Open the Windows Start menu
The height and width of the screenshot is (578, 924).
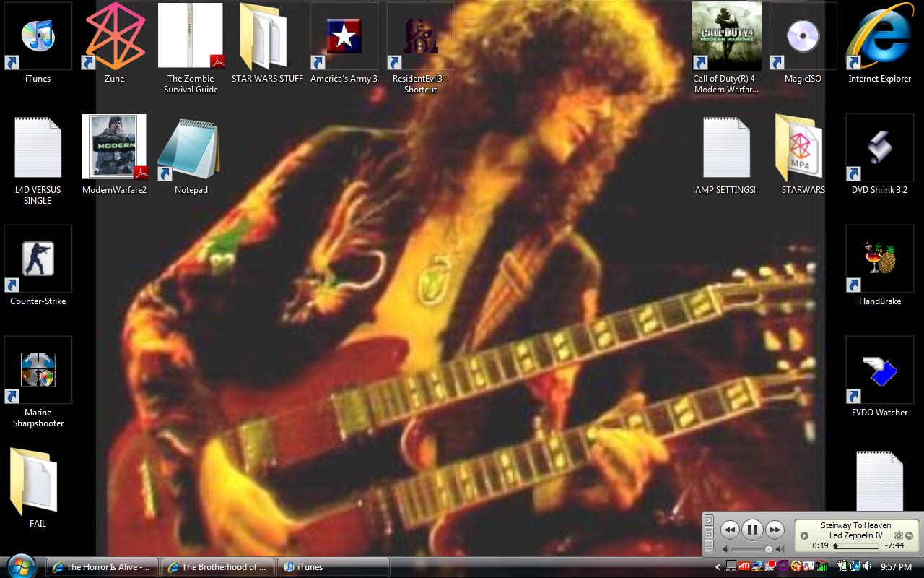coord(20,566)
